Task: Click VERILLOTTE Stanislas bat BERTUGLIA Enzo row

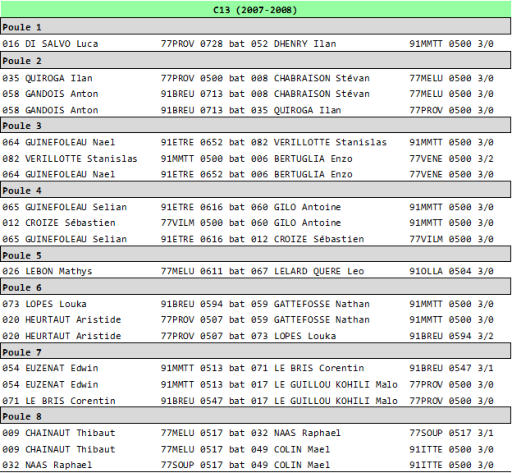Action: 256,158
